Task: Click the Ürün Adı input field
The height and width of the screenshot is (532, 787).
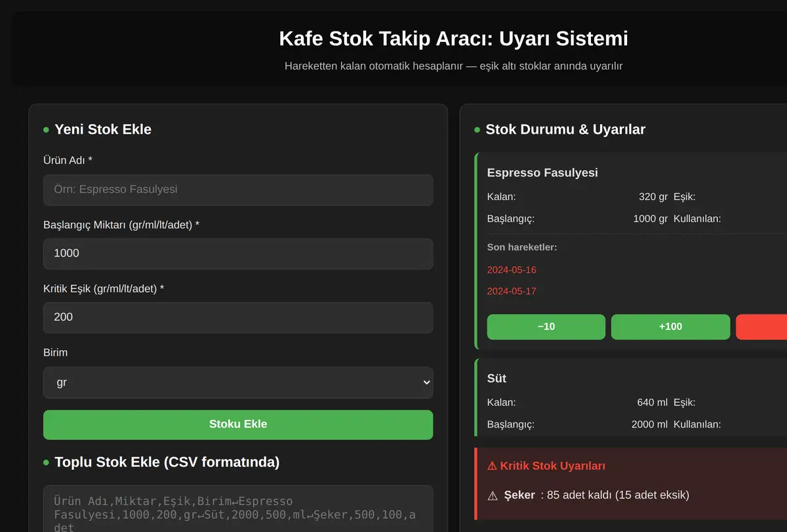Action: click(x=238, y=190)
